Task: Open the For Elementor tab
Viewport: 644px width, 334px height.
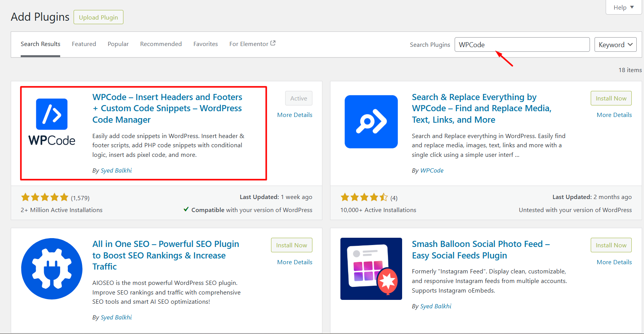Action: point(252,44)
